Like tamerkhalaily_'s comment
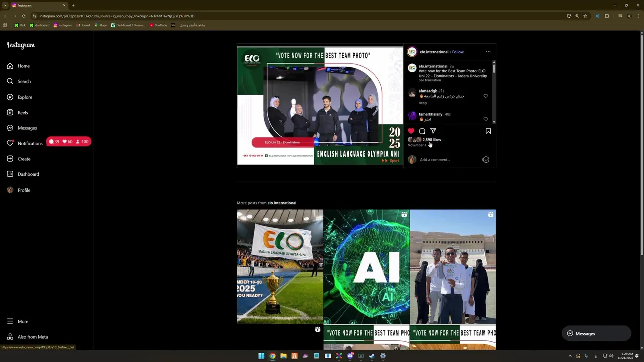Image resolution: width=644 pixels, height=362 pixels. 486,119
